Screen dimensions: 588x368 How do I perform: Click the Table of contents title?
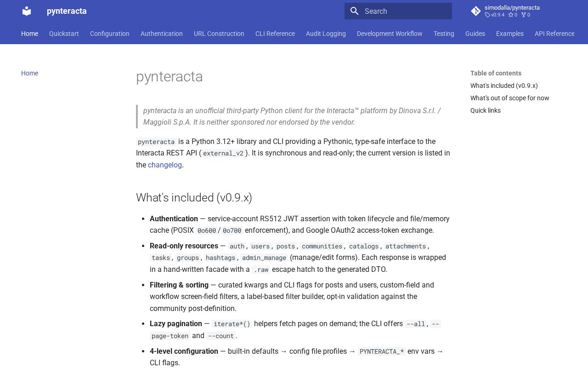pyautogui.click(x=496, y=73)
